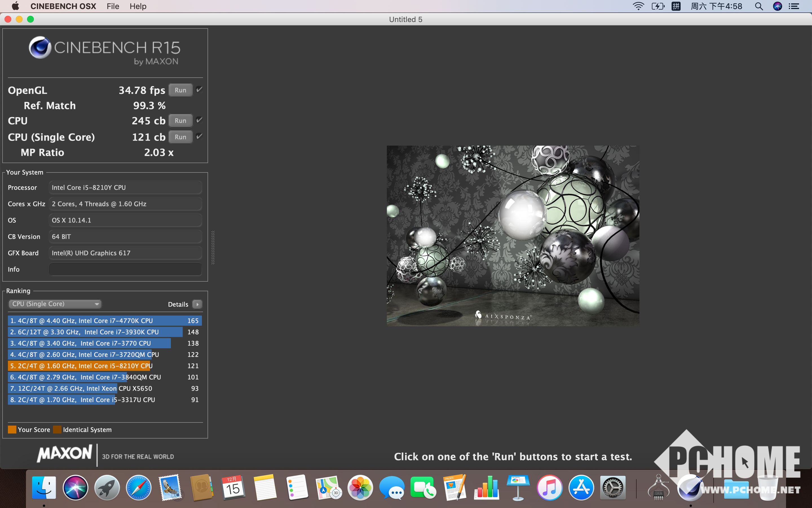Click the MAXON logo at bottom
812x508 pixels.
pos(64,453)
